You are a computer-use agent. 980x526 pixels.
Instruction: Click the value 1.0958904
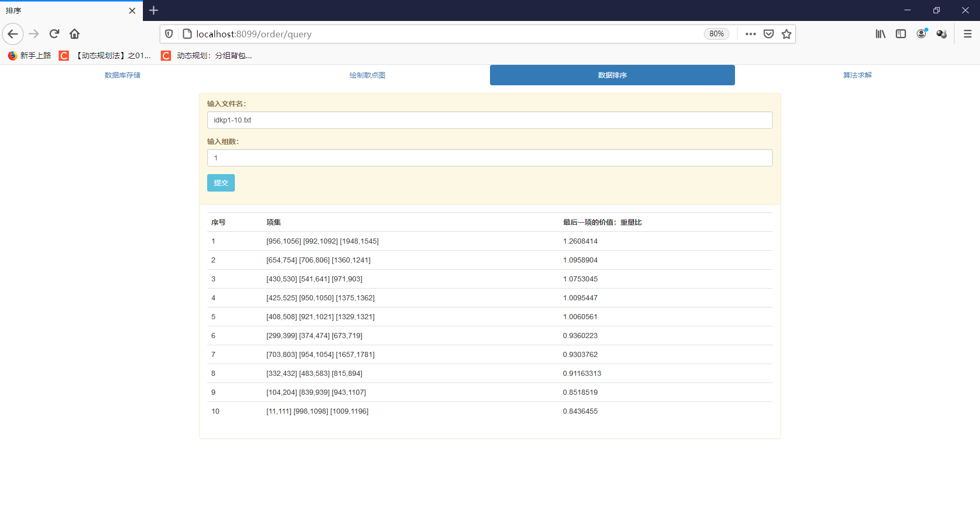click(x=580, y=260)
